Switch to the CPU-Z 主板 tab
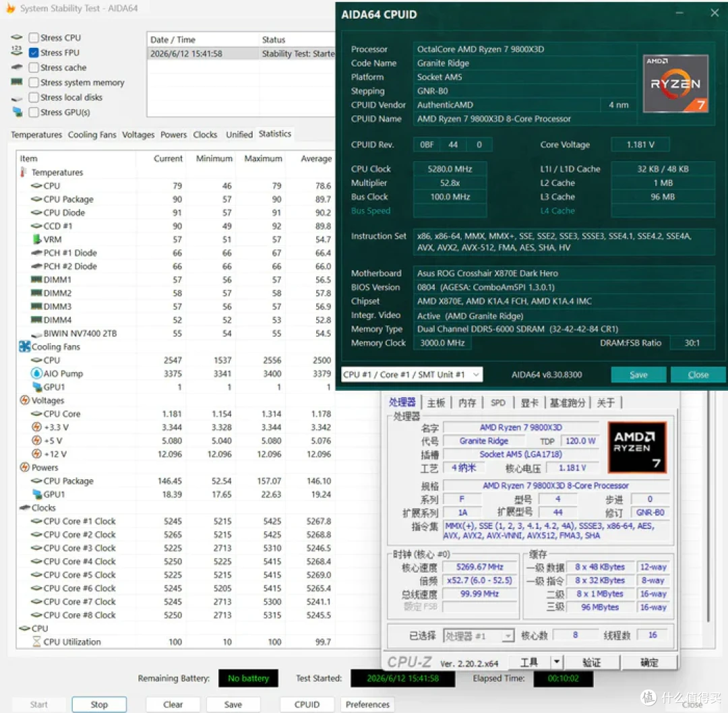728x713 pixels. point(435,402)
